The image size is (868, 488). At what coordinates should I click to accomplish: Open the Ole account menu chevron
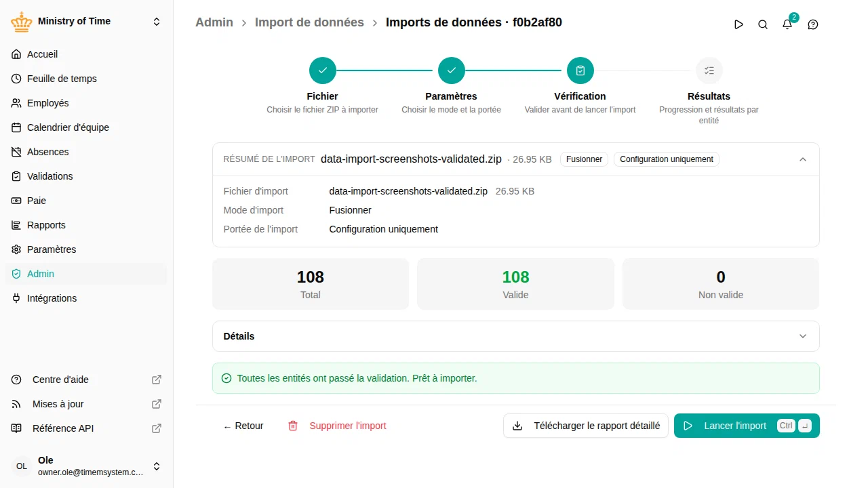(157, 466)
